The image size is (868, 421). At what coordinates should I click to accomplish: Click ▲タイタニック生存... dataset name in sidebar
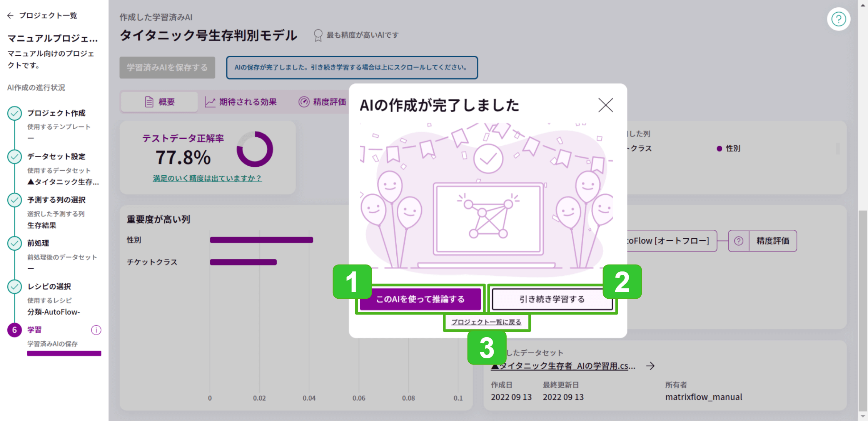(63, 182)
